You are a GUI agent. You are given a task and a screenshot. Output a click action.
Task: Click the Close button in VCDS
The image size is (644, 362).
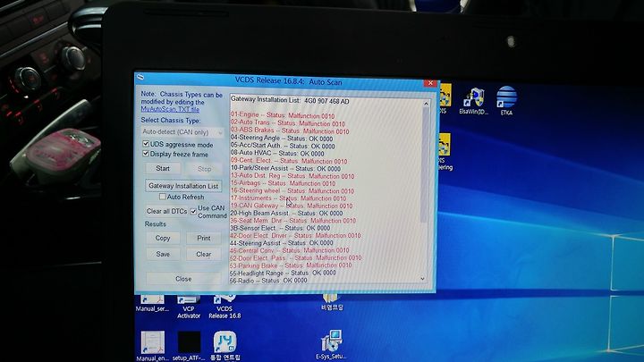183,279
